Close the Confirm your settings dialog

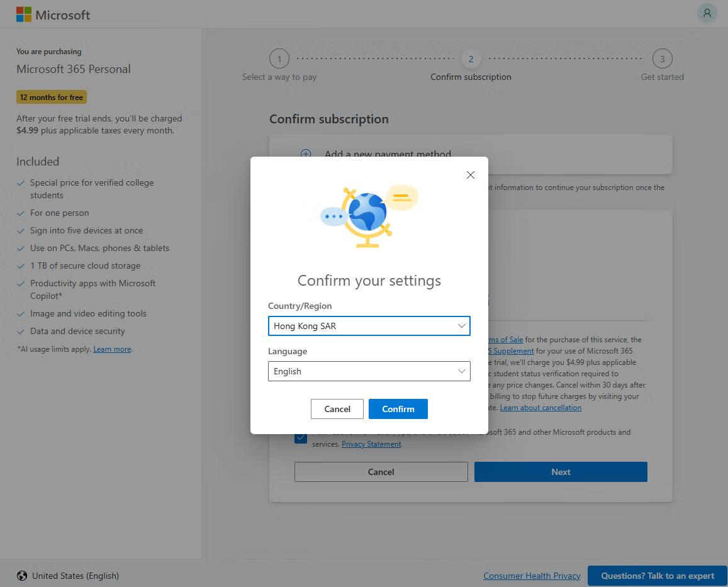pos(470,175)
